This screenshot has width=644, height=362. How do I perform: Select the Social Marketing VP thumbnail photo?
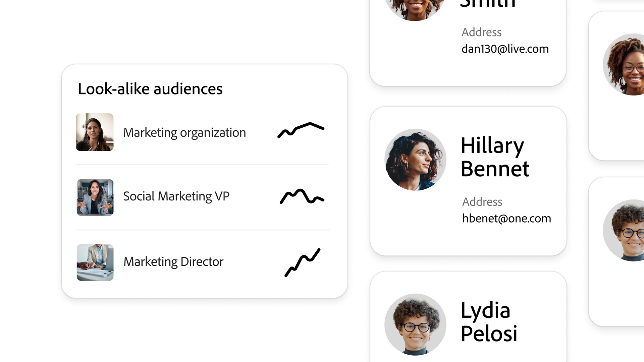point(95,197)
